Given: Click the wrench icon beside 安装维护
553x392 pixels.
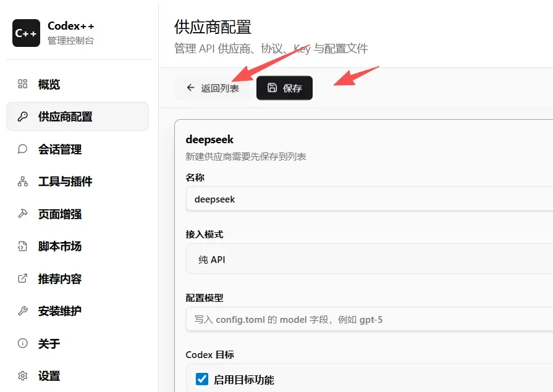Looking at the screenshot, I should [x=23, y=311].
